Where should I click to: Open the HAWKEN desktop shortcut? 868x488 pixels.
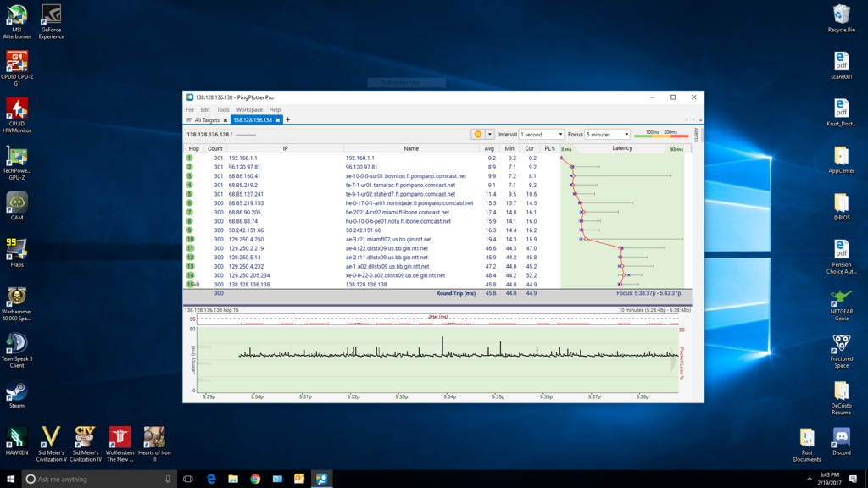coord(17,441)
